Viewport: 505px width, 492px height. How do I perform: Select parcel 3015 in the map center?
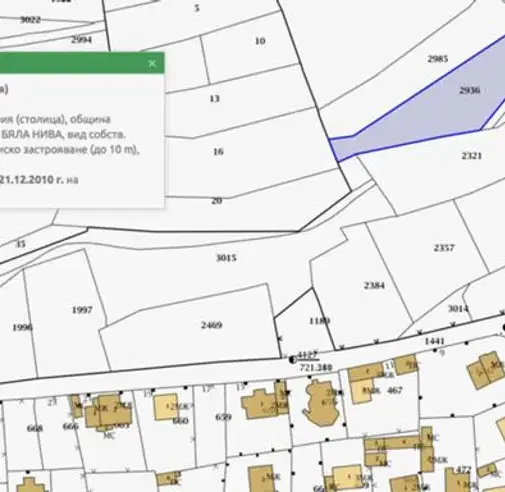pyautogui.click(x=226, y=258)
